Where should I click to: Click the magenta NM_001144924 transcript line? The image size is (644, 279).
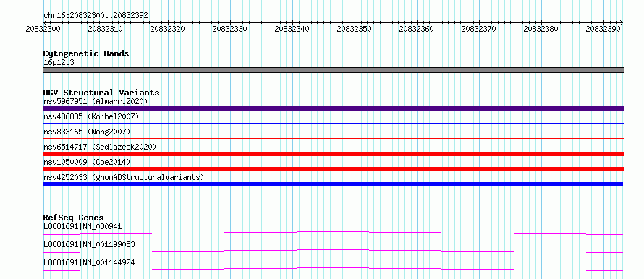pyautogui.click(x=333, y=269)
